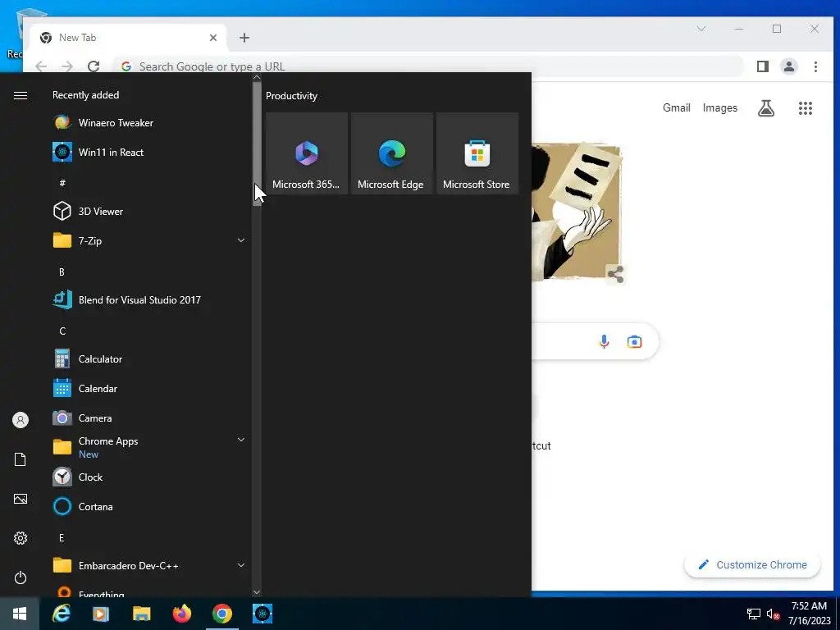Open Microsoft Store tile
Screen dimensions: 840x630
point(477,153)
